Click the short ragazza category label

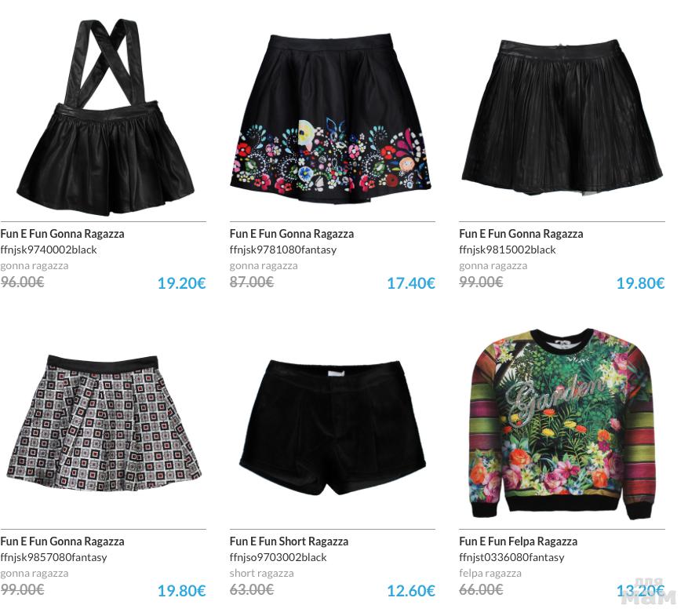(x=261, y=573)
